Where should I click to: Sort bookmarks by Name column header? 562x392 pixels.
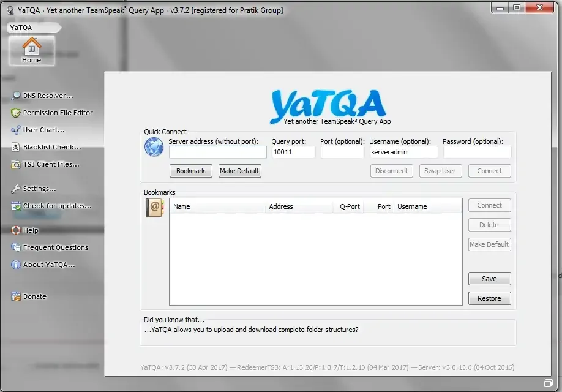(217, 206)
